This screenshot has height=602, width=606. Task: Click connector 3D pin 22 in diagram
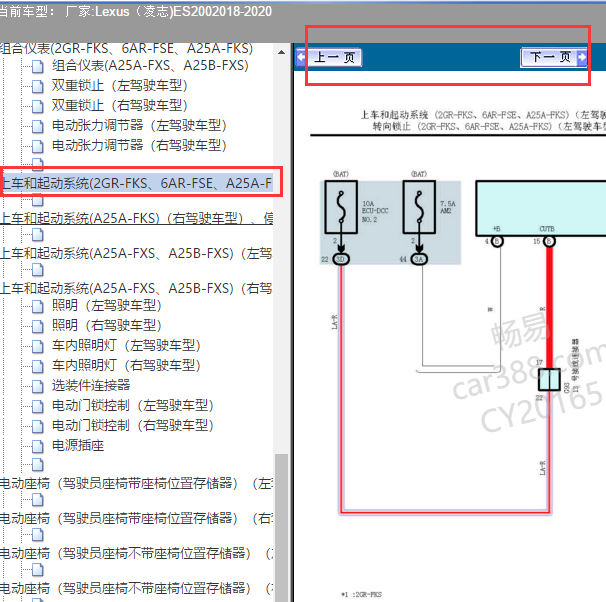pyautogui.click(x=340, y=259)
